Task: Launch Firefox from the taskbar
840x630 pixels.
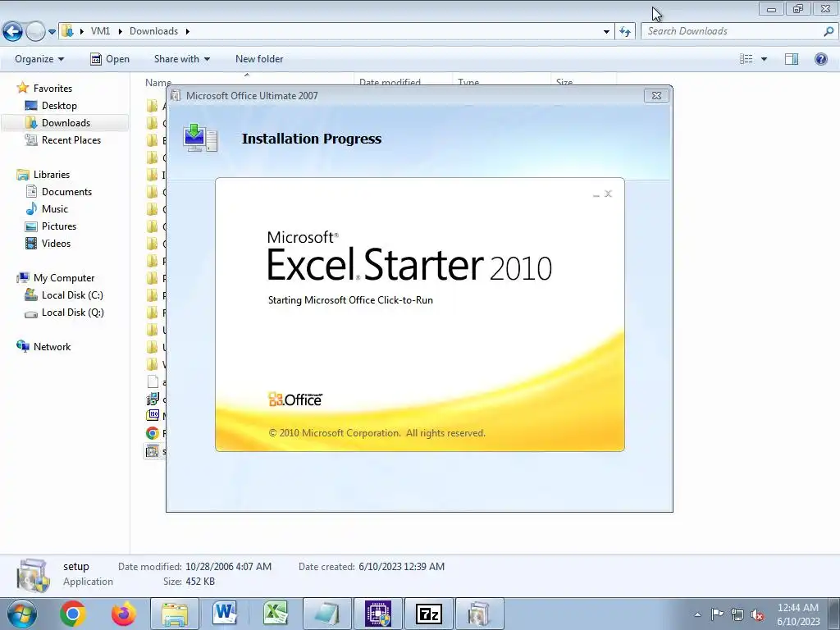Action: tap(124, 614)
